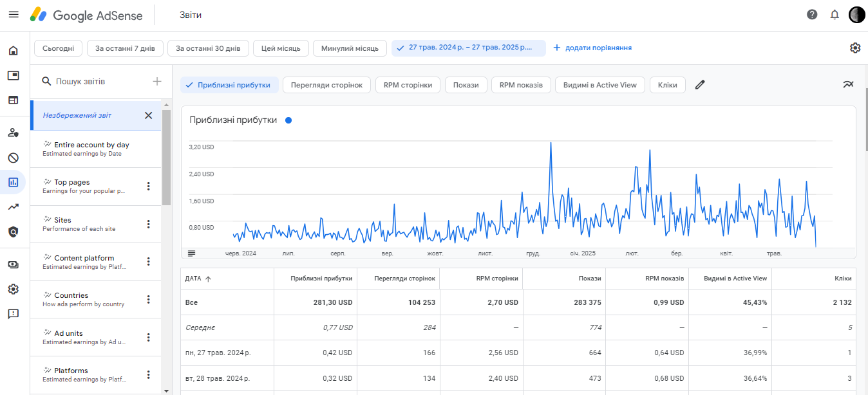The height and width of the screenshot is (395, 868).
Task: Edit metrics with the pencil icon
Action: 700,85
